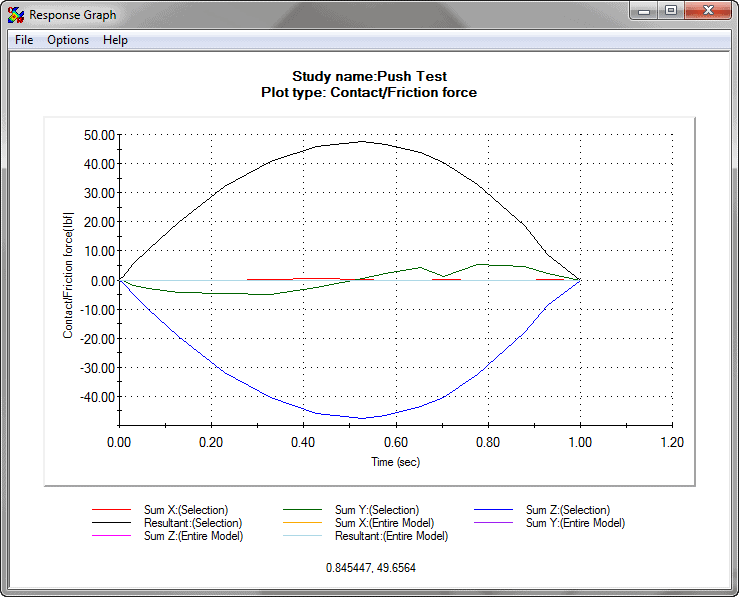Click the -20.00 Y-axis tick label

pos(98,339)
